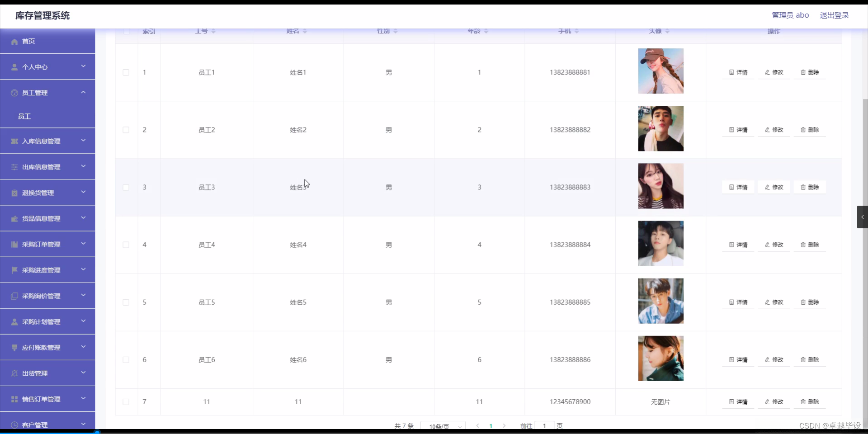Click the 货品信息管理 chart icon
The width and height of the screenshot is (868, 434).
click(x=14, y=218)
